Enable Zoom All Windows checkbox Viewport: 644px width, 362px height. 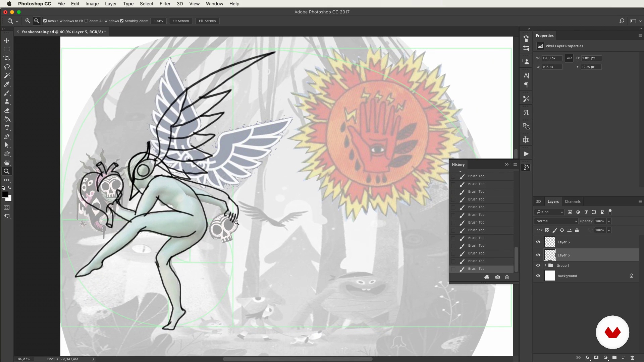click(86, 21)
